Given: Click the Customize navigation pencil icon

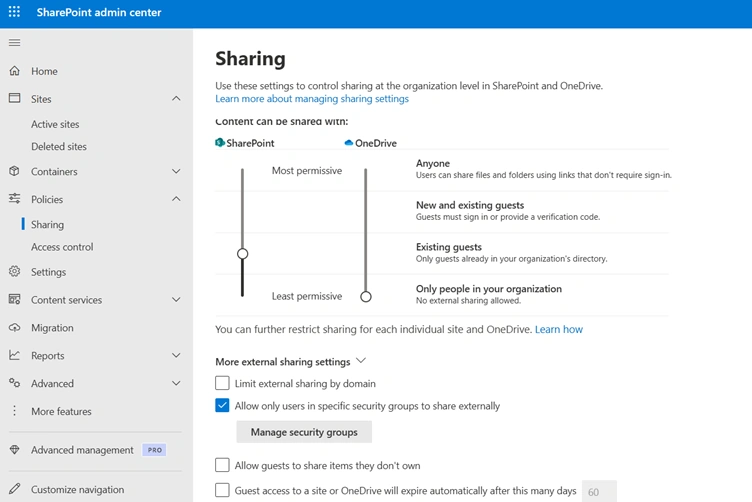Looking at the screenshot, I should click(x=14, y=489).
